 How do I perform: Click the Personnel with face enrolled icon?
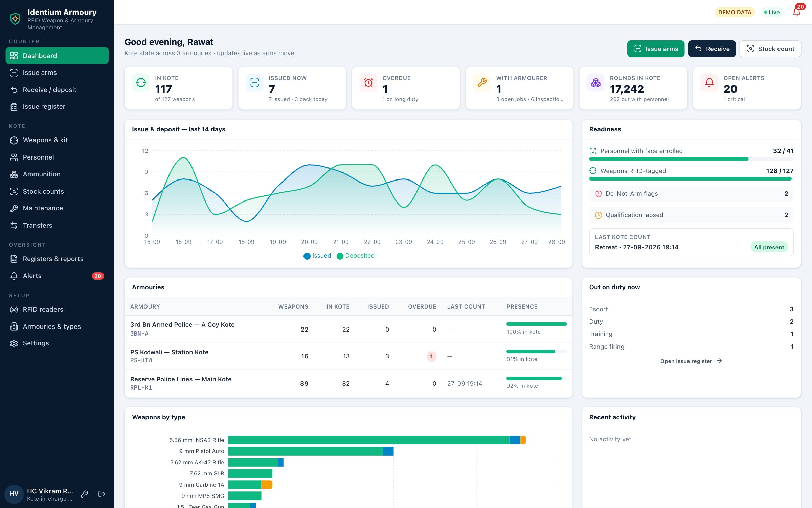point(593,151)
